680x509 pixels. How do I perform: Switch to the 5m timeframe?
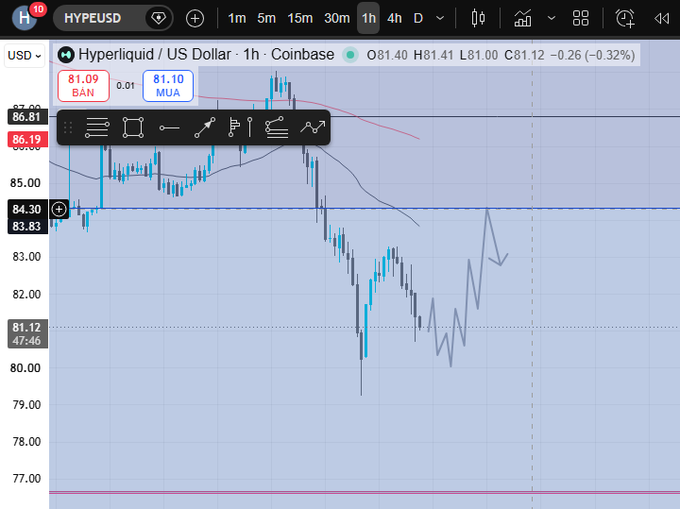(266, 18)
